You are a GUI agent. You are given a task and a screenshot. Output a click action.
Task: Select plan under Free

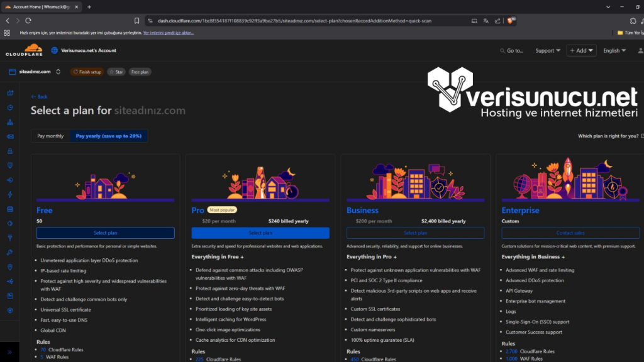click(x=106, y=233)
